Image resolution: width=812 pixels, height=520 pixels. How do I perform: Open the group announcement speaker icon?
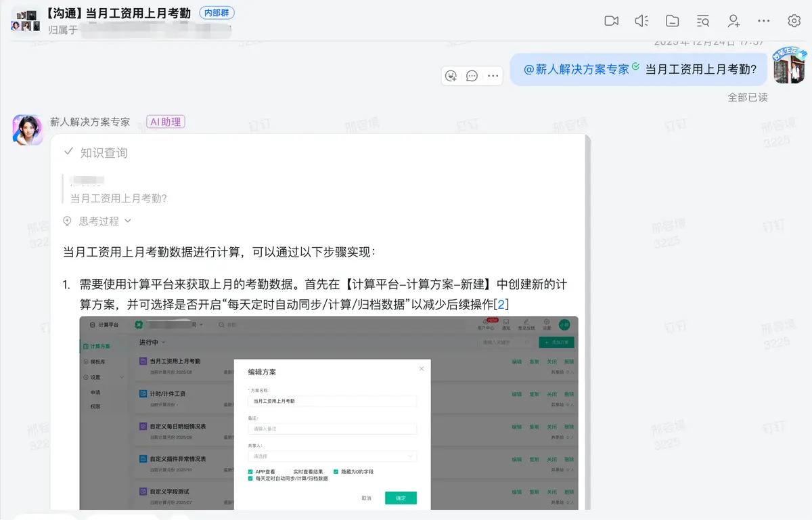point(641,21)
